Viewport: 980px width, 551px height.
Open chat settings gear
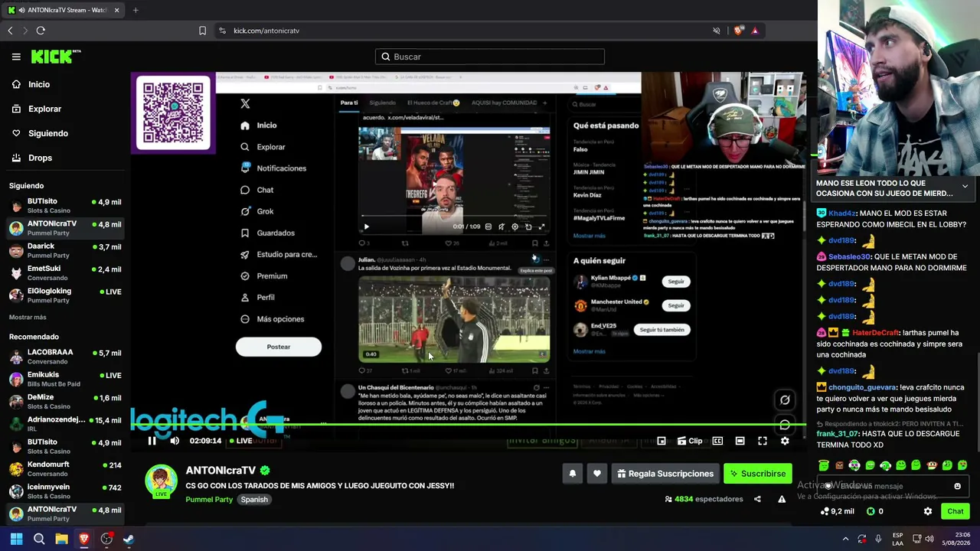(x=928, y=511)
